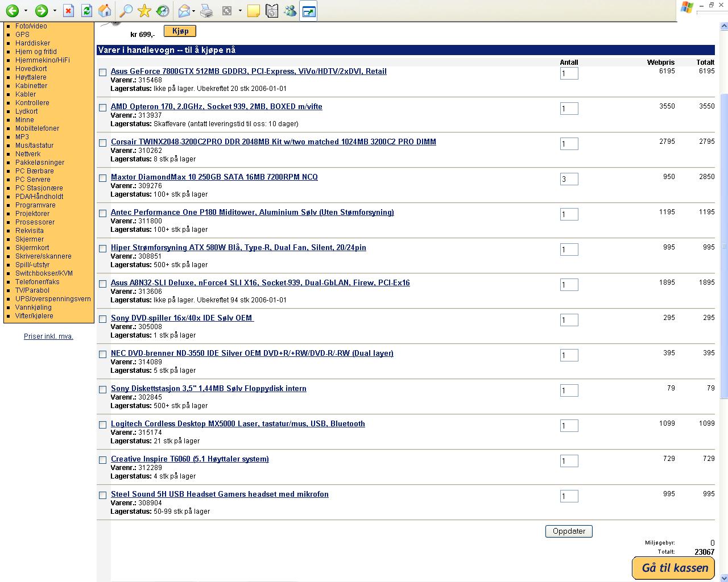Select checkbox for Logitech Cordless Desktop MX5000
728x582 pixels.
coord(103,425)
